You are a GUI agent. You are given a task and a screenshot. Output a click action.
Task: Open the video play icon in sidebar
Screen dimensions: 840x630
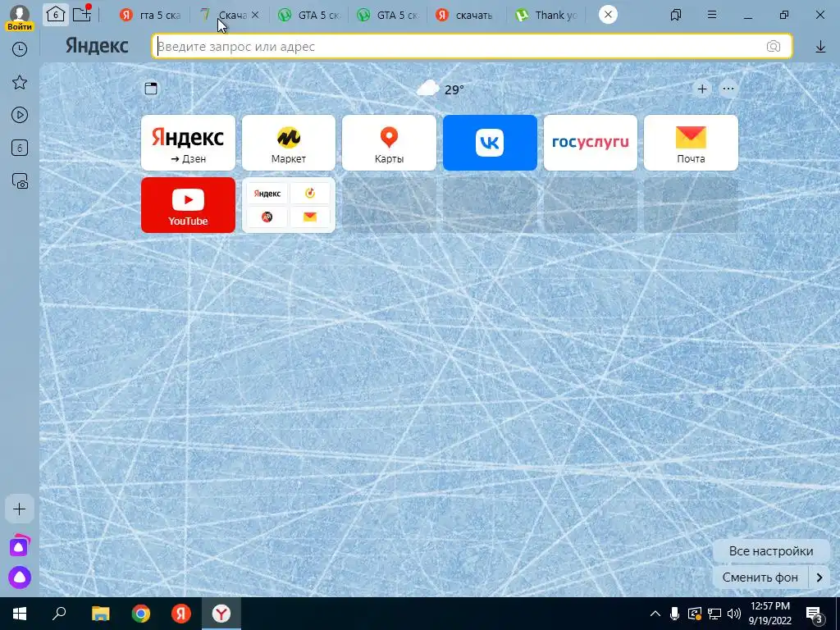[x=20, y=115]
